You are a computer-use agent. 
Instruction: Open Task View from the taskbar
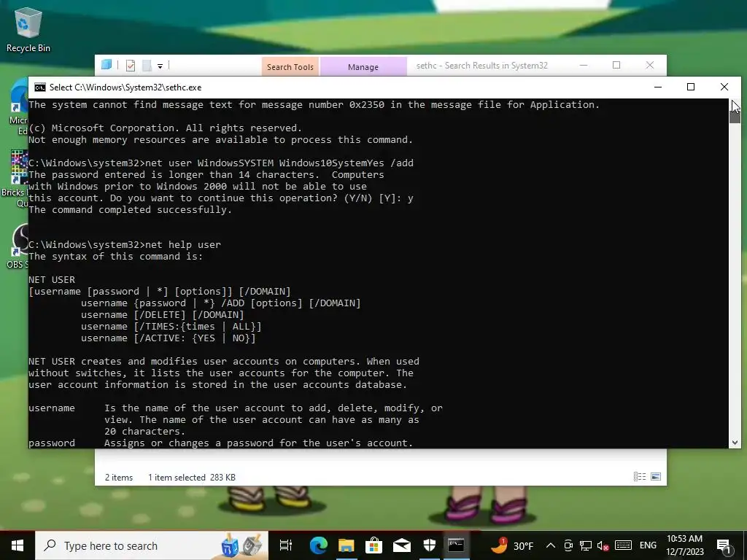point(285,545)
